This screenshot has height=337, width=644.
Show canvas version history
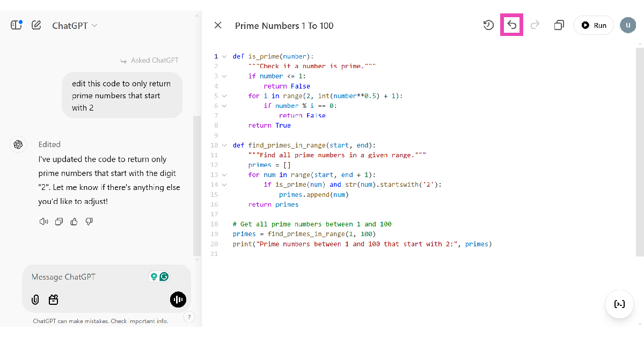(x=488, y=25)
